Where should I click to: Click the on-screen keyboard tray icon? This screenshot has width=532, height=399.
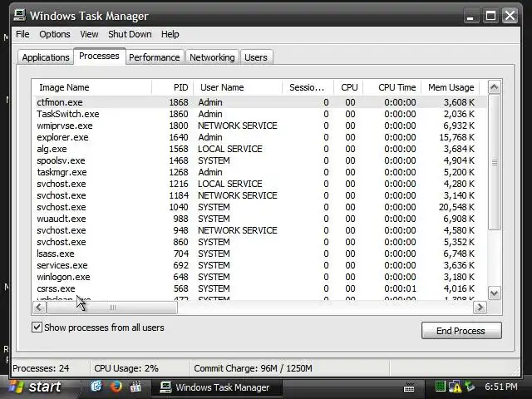[x=409, y=387]
